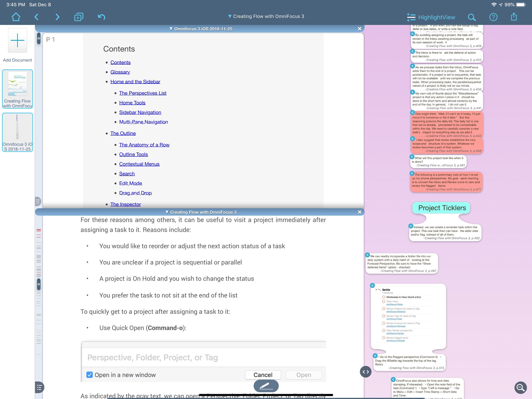This screenshot has width=532, height=399.
Task: Open Outline Tools link
Action: point(133,154)
